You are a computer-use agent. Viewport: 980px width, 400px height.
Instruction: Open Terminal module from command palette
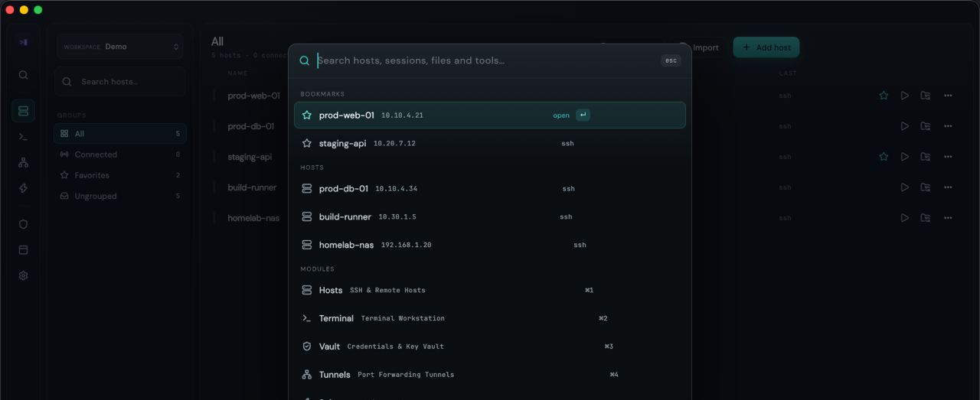pos(490,318)
